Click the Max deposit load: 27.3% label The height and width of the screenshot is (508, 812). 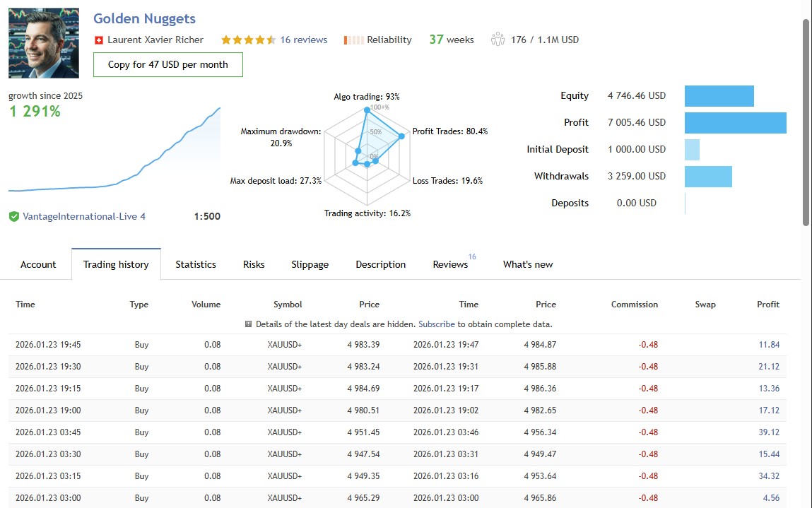[x=276, y=181]
